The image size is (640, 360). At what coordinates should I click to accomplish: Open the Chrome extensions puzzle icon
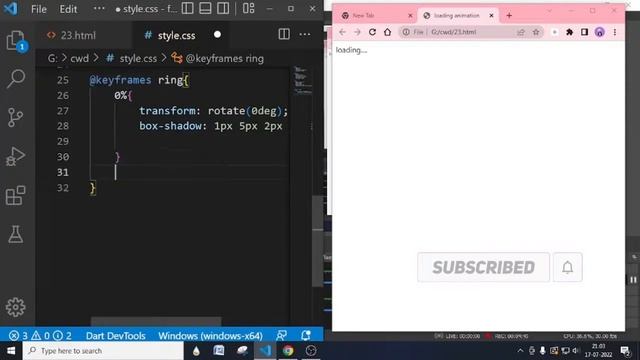569,32
